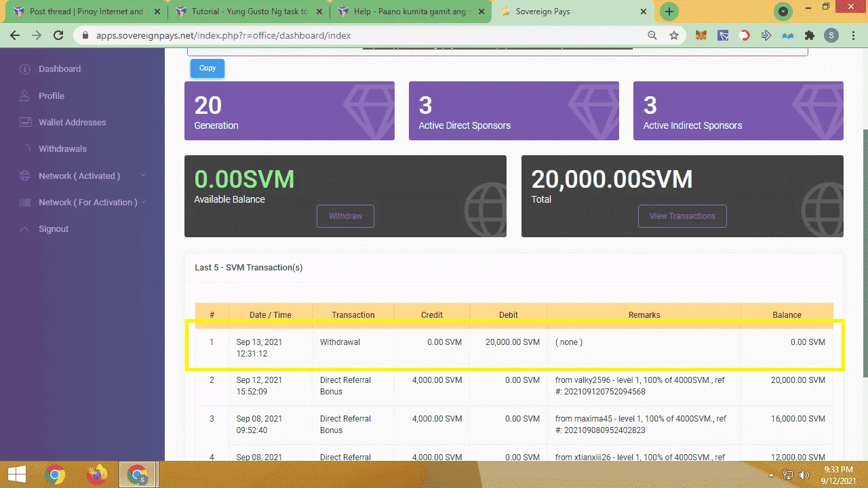The height and width of the screenshot is (488, 868).
Task: Click the blue arrow extension icon
Action: tap(766, 35)
